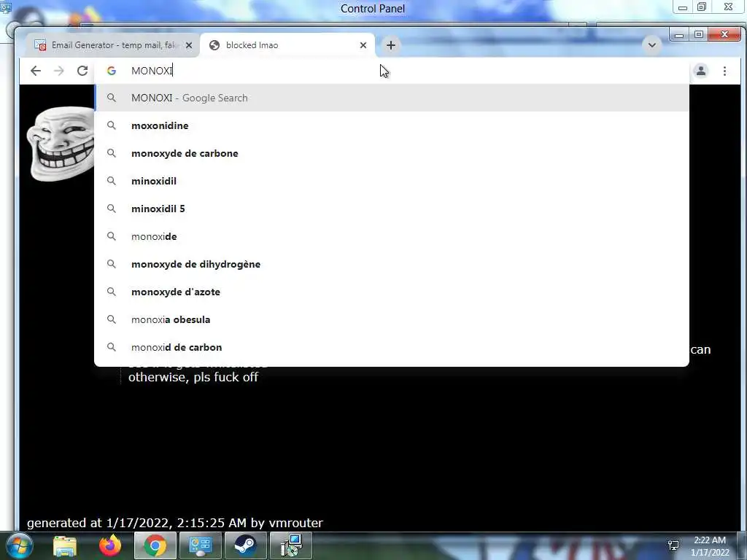Click the search icon beside moxonidine
The image size is (747, 560).
tap(112, 125)
